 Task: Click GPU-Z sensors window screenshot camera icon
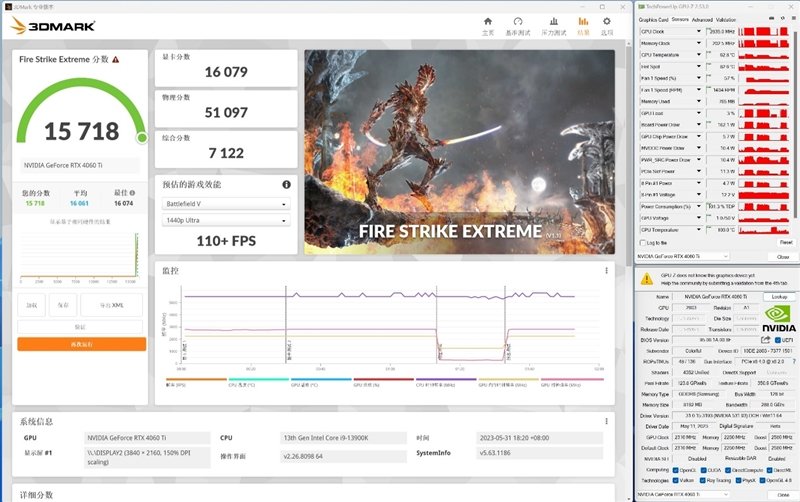tap(771, 19)
